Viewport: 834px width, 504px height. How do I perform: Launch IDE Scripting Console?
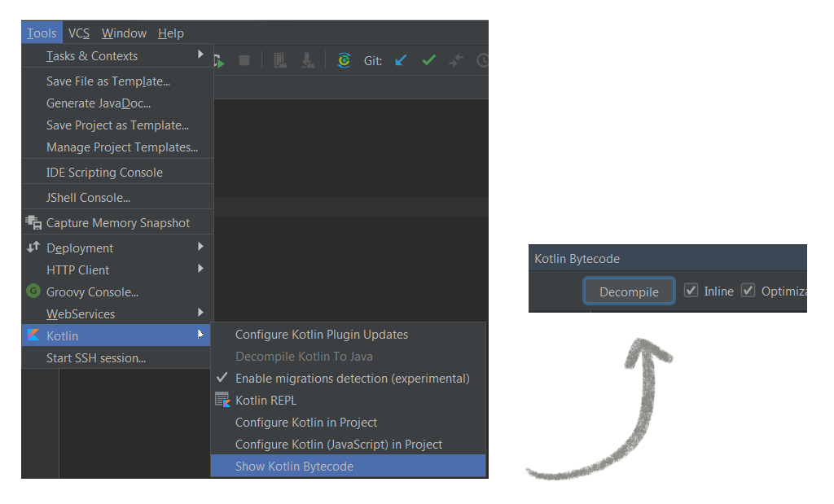click(117, 173)
